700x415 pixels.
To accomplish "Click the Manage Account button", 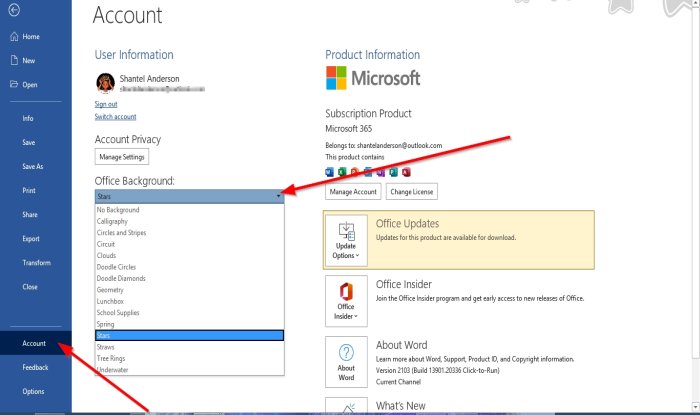I will click(x=353, y=192).
